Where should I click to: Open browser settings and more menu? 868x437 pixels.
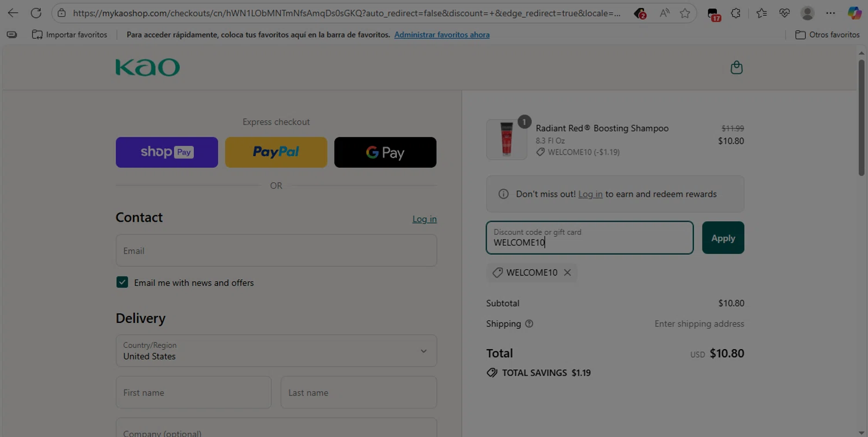tap(830, 13)
